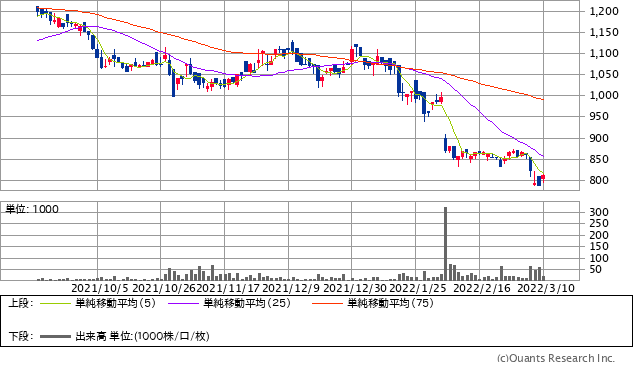
Task: Click the 2021/12/9 date label
Action: pyautogui.click(x=291, y=288)
